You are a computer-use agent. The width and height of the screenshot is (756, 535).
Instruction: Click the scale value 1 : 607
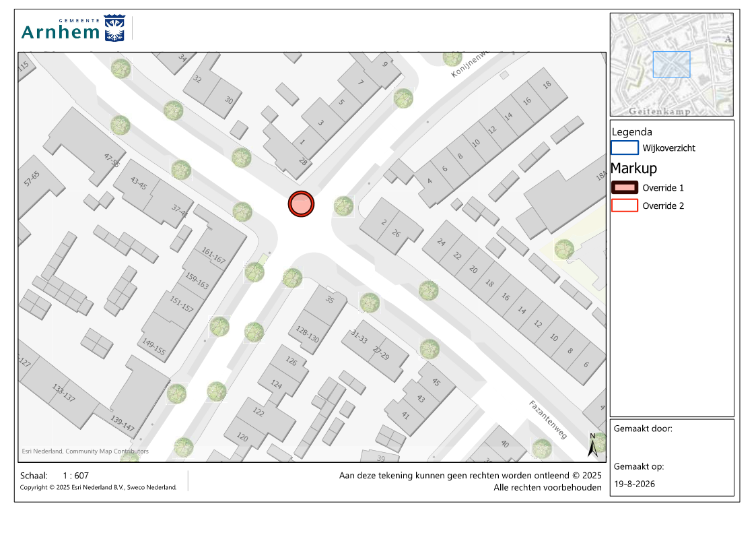pyautogui.click(x=75, y=476)
